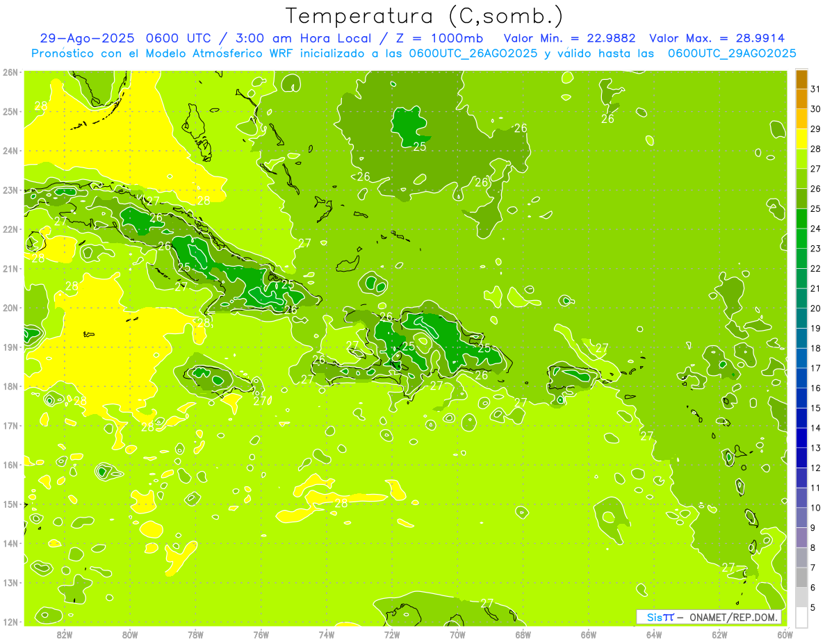The height and width of the screenshot is (644, 834).
Task: Click the "76W" longitude axis label
Action: coord(261,634)
